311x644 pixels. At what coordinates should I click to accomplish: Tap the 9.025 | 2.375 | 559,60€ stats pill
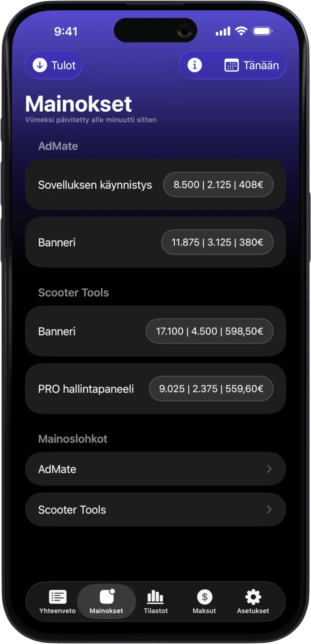[211, 389]
